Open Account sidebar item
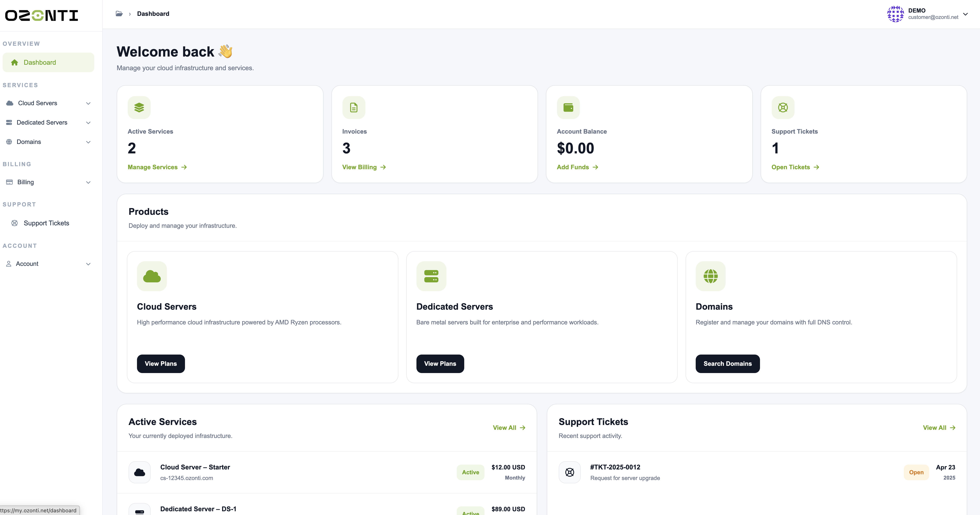Image resolution: width=980 pixels, height=515 pixels. click(48, 264)
